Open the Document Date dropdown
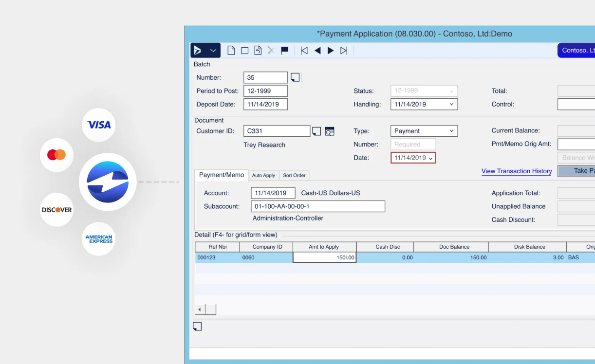The height and width of the screenshot is (364, 595). coord(430,158)
